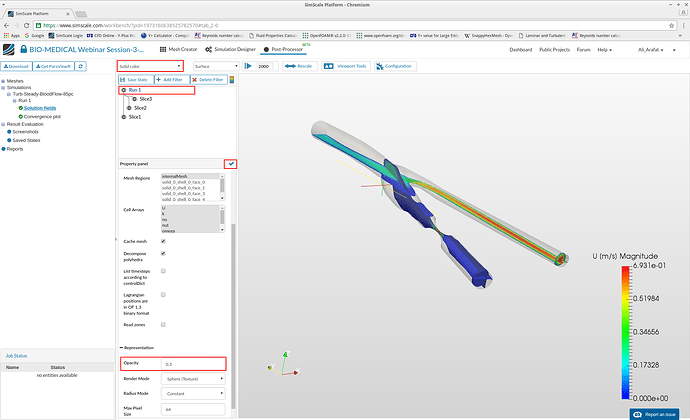Select Slice2 in the filter tree
690x420 pixels.
pos(140,108)
